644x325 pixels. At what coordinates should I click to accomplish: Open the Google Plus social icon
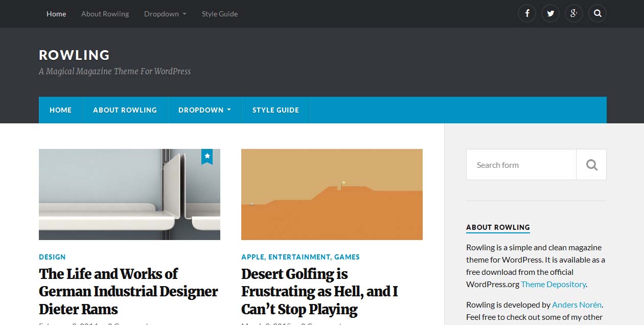pyautogui.click(x=574, y=14)
